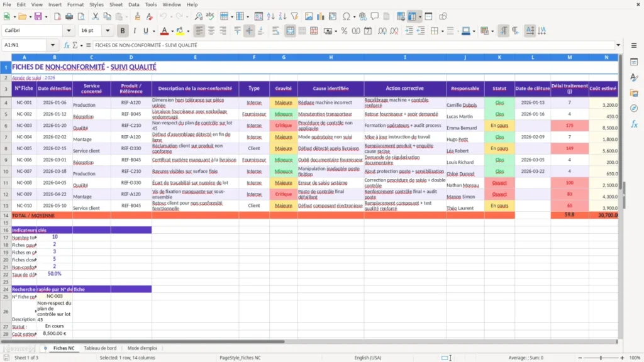Insert an image via toolbar icon
The height and width of the screenshot is (362, 644).
309,16
